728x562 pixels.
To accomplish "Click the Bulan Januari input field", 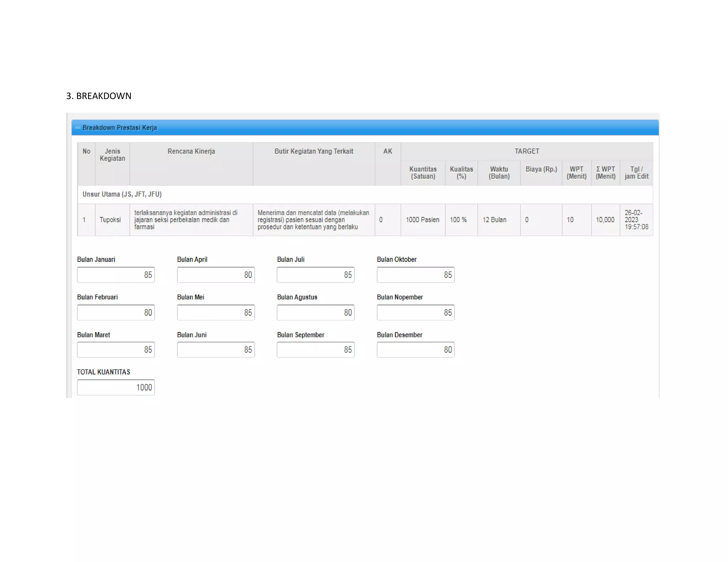I will [116, 275].
